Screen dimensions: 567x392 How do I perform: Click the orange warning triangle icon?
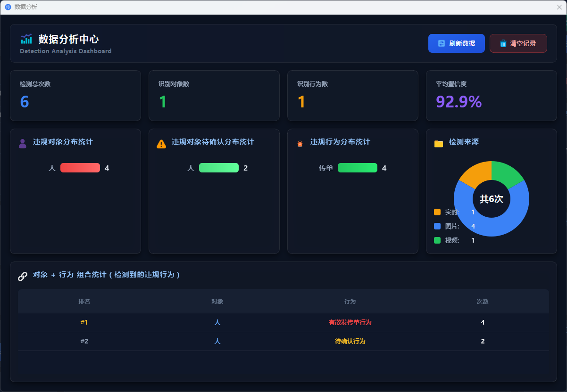pos(161,144)
